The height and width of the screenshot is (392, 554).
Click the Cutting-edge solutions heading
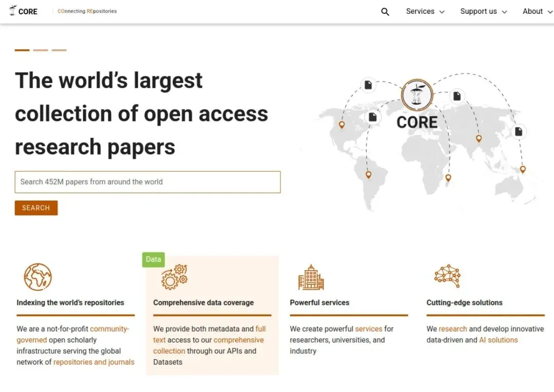[464, 302]
